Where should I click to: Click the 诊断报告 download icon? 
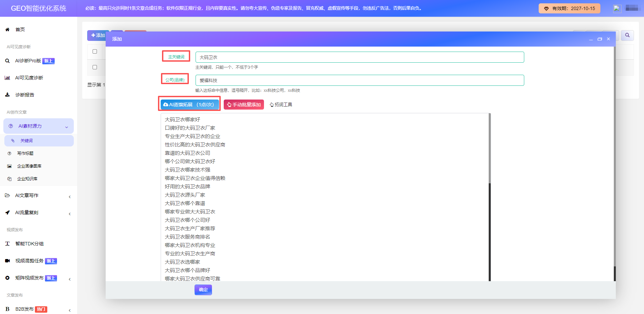[x=7, y=95]
